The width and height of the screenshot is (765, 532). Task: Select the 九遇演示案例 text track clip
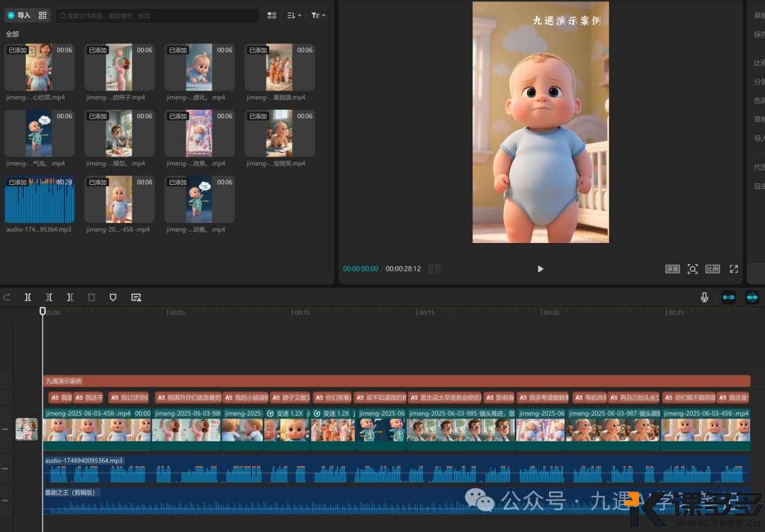(397, 381)
